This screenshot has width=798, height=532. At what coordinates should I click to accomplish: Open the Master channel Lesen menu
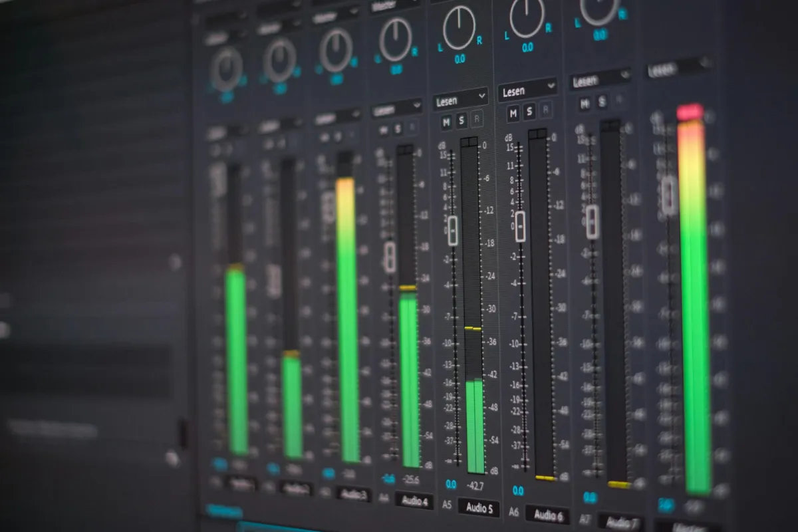(678, 69)
